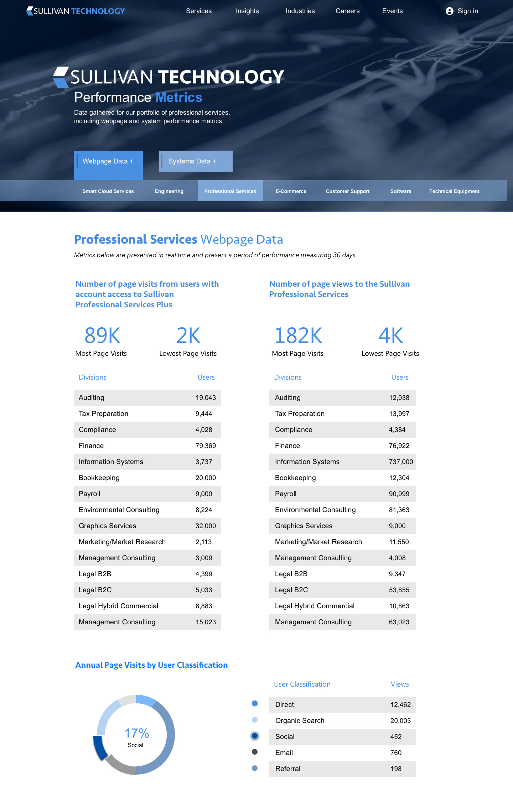Go to the Careers page link

(347, 11)
